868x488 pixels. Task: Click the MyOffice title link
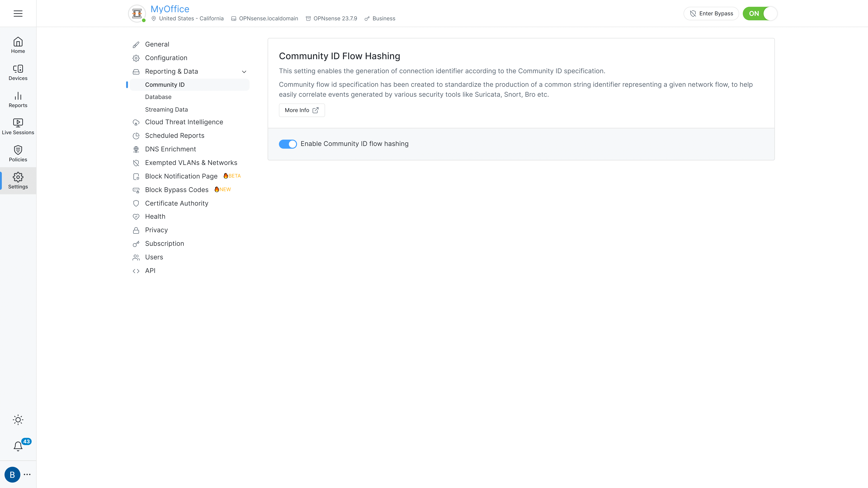[170, 9]
